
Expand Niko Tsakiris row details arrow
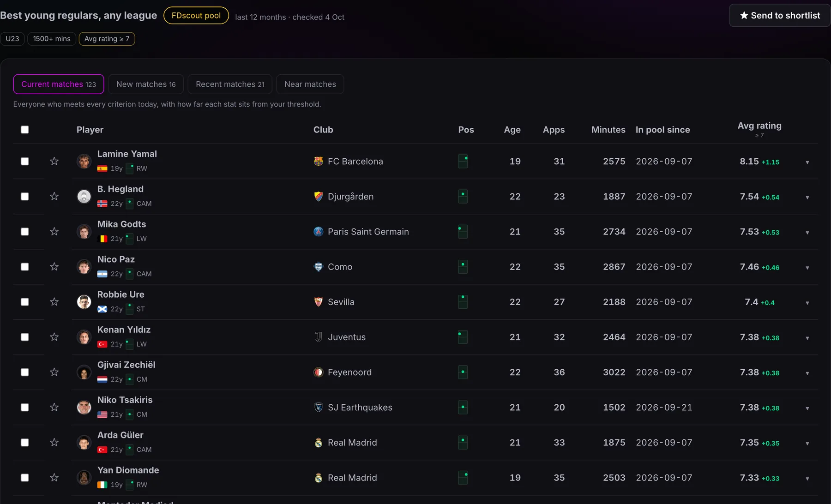(x=807, y=408)
